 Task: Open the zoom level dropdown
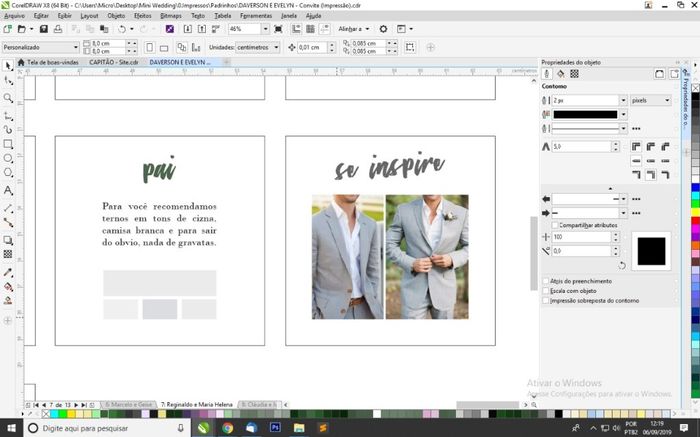pyautogui.click(x=266, y=29)
